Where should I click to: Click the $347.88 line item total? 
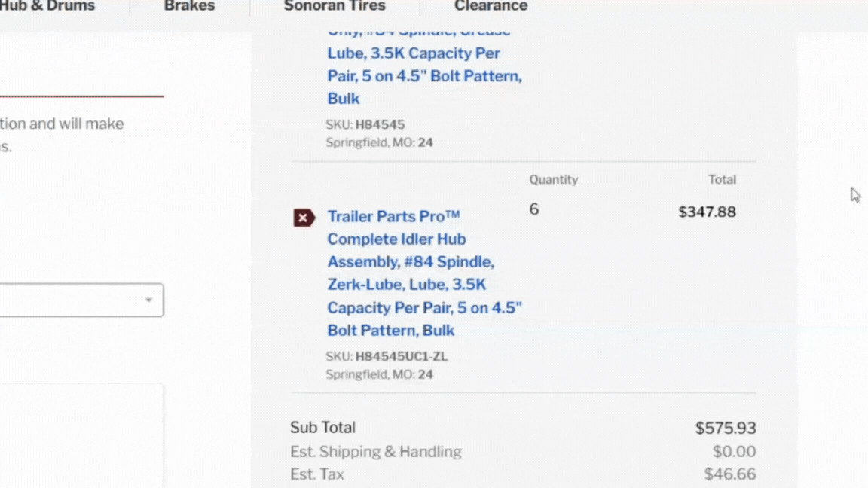tap(707, 212)
